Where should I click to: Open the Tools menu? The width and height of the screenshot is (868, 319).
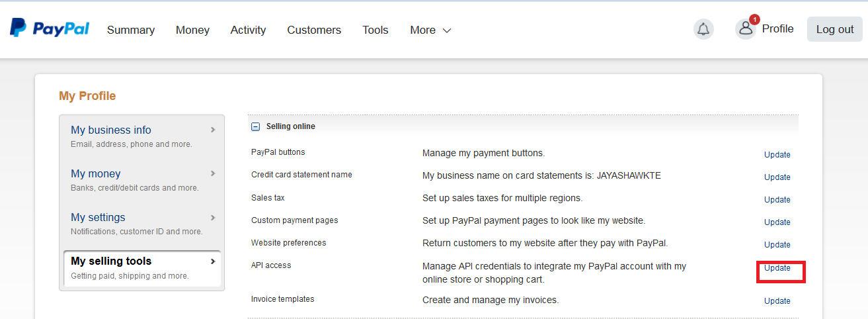click(x=375, y=30)
